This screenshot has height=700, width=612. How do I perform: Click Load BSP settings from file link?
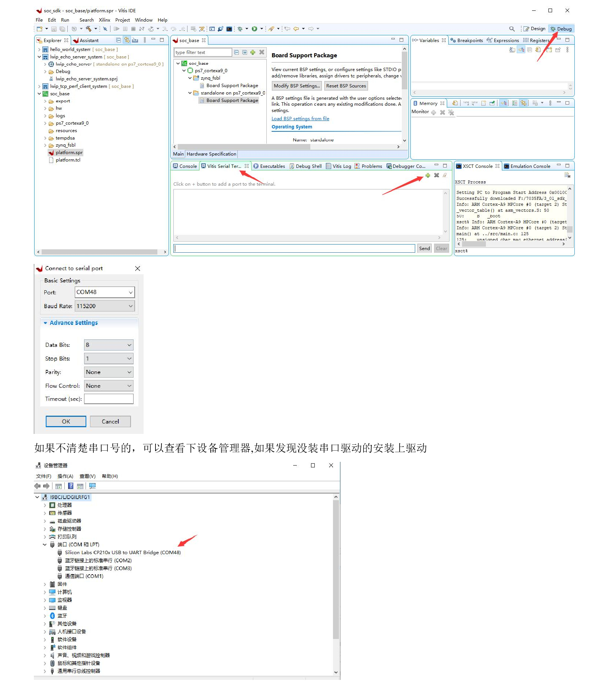(300, 119)
